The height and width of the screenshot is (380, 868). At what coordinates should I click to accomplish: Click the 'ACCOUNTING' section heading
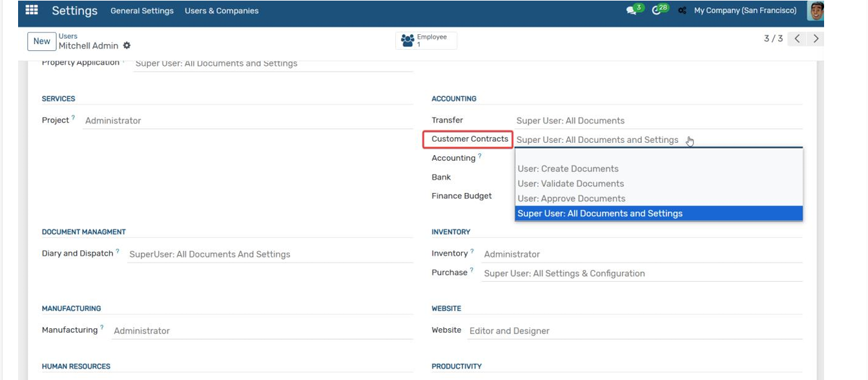point(454,99)
